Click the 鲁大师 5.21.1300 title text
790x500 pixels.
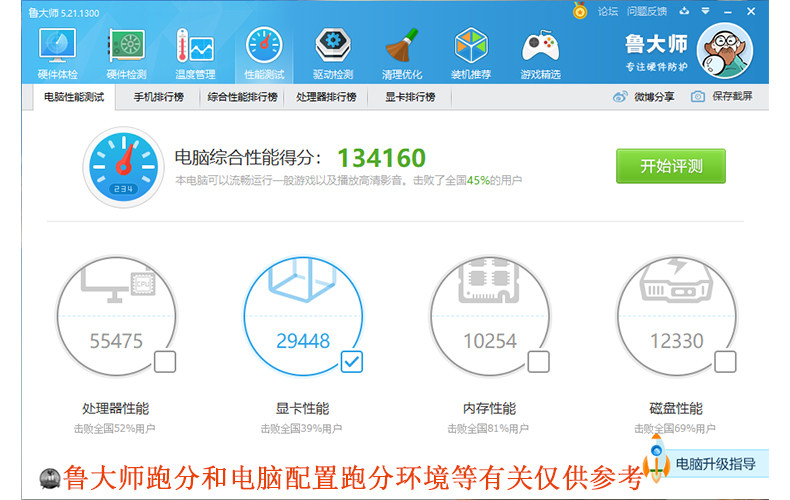click(x=63, y=13)
